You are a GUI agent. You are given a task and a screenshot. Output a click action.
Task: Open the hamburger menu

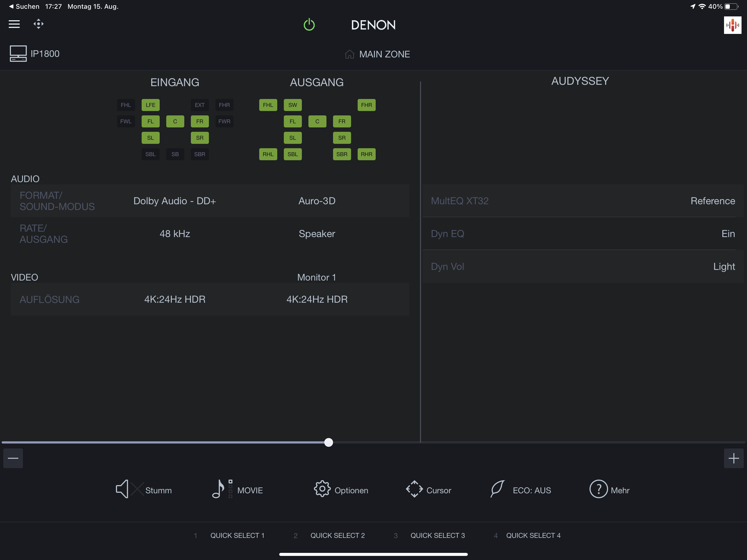pos(14,24)
